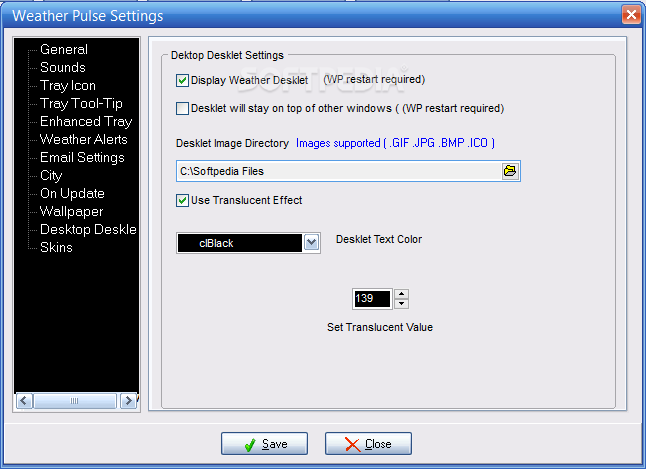The width and height of the screenshot is (646, 469).
Task: Open Skins settings page
Action: tap(56, 247)
